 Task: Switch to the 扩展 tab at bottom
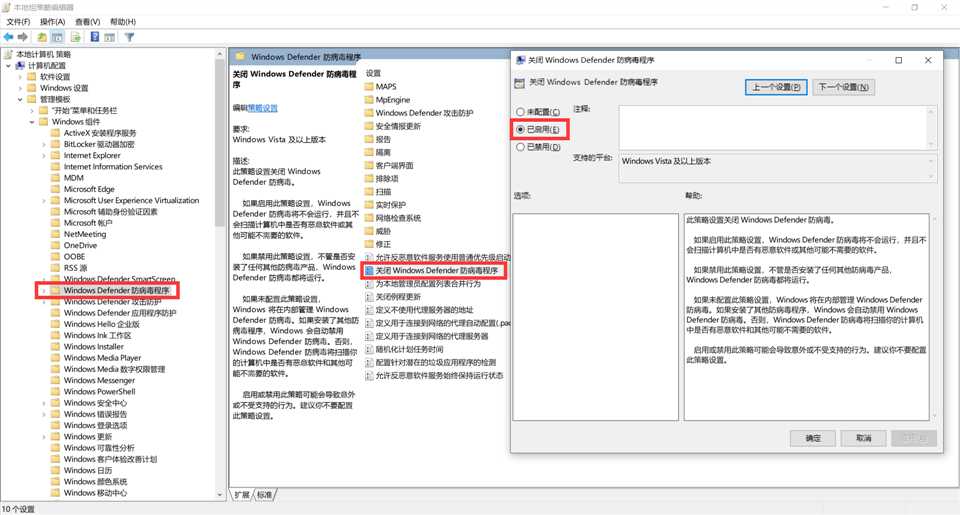point(242,495)
